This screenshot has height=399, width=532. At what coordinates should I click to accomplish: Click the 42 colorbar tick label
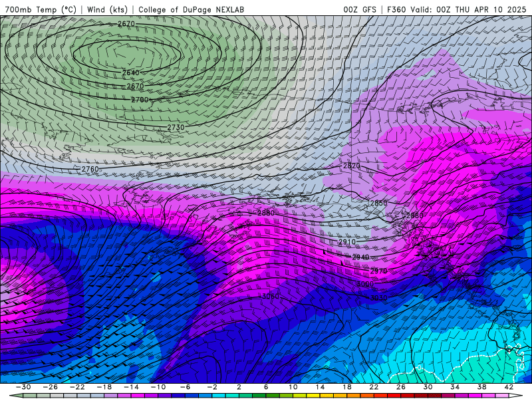click(x=509, y=387)
